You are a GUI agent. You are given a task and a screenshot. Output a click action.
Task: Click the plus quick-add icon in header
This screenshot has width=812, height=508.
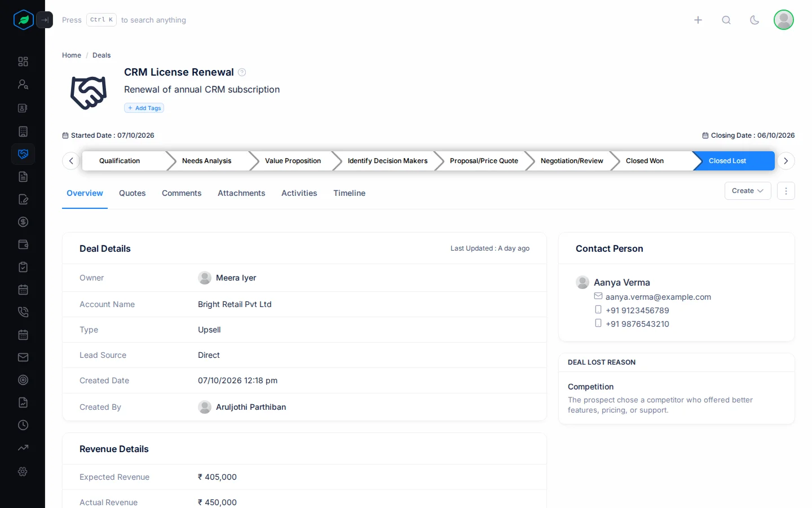(698, 20)
